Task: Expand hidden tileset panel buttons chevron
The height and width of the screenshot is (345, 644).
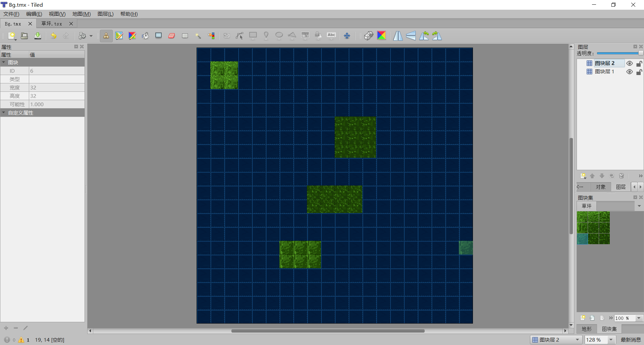Action: coord(611,318)
